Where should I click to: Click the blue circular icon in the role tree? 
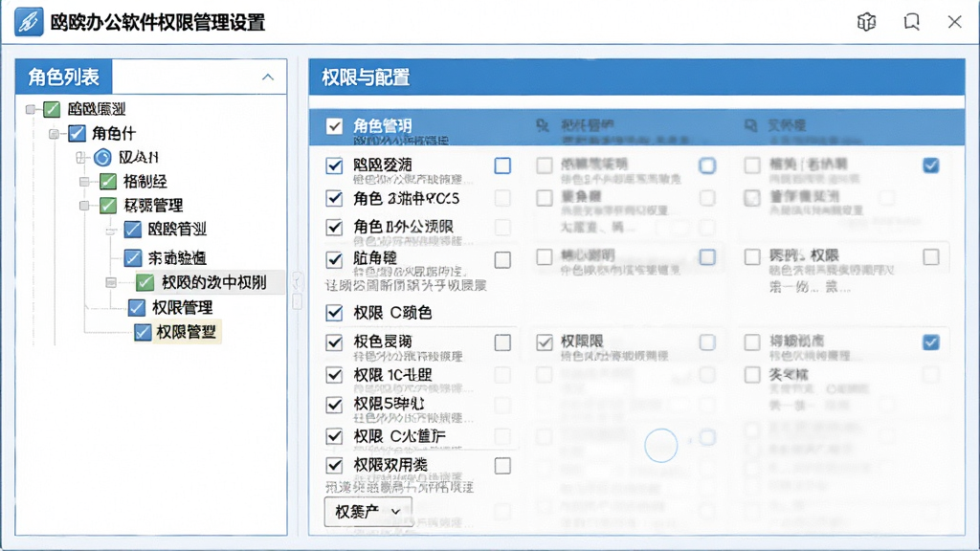102,158
